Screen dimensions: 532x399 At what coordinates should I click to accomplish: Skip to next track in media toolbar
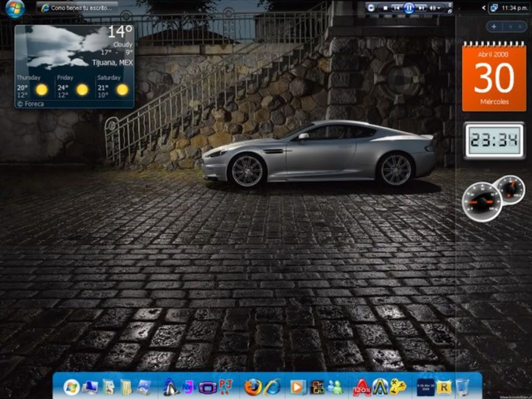(421, 8)
